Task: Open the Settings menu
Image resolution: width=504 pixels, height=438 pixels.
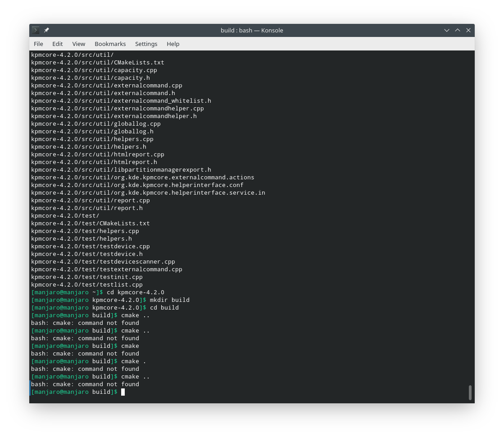Action: point(146,44)
